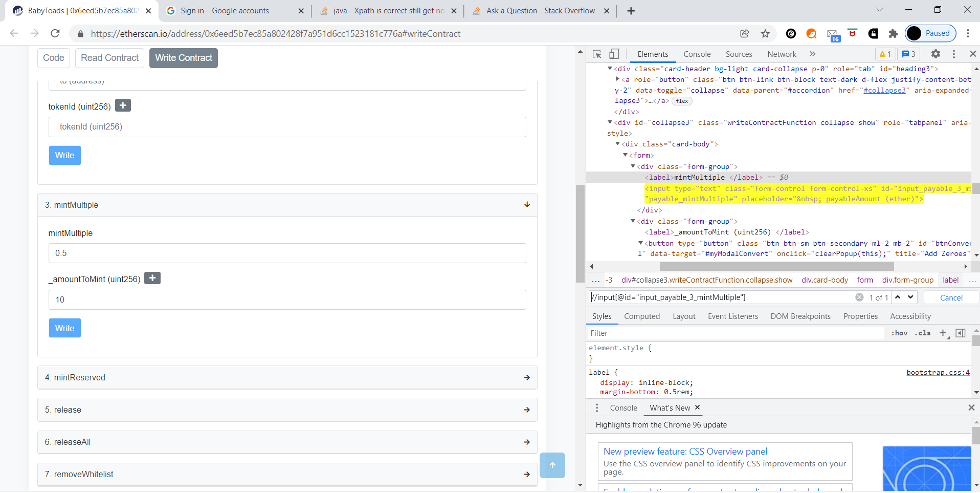Add zeroes plus button for tokenId
The image size is (980, 493).
pyautogui.click(x=123, y=105)
